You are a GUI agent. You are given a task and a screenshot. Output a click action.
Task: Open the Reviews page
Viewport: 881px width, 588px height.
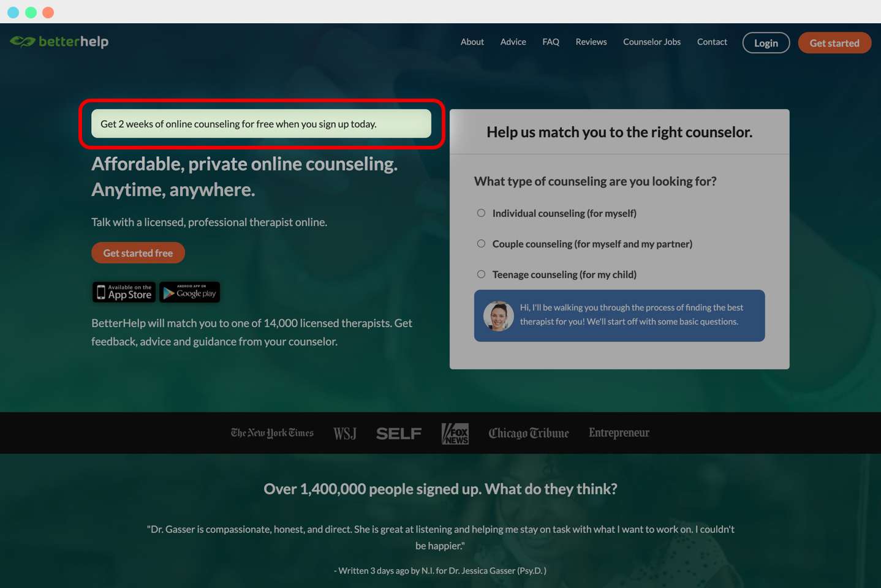point(591,42)
